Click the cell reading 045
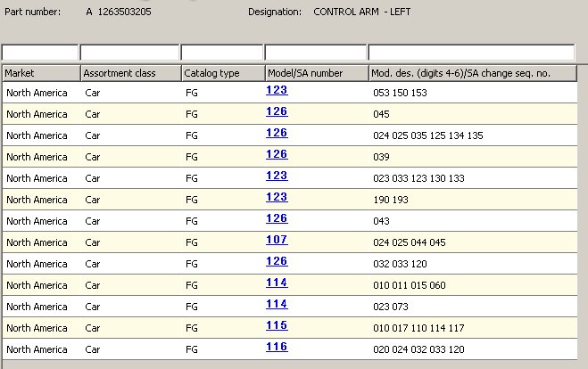Image resolution: width=588 pixels, height=369 pixels. 381,114
